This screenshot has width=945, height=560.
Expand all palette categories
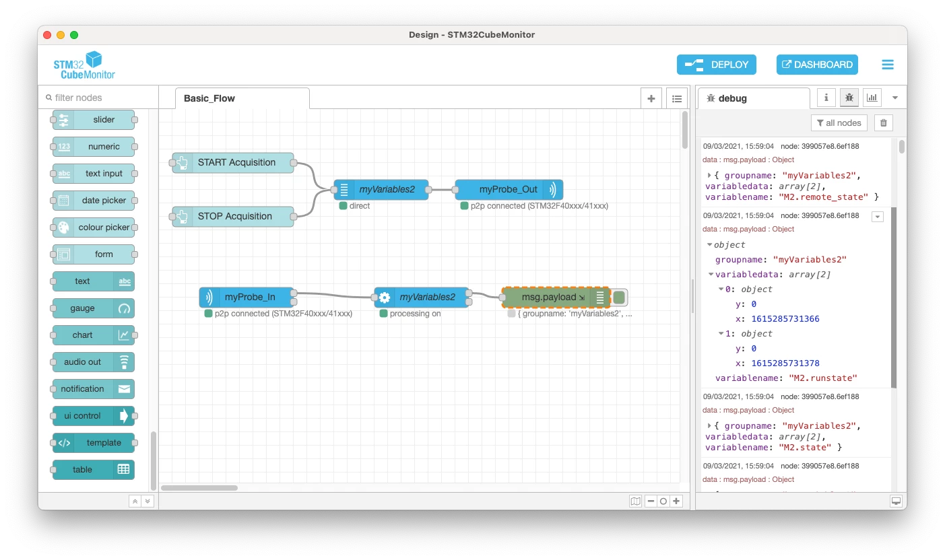tap(148, 501)
